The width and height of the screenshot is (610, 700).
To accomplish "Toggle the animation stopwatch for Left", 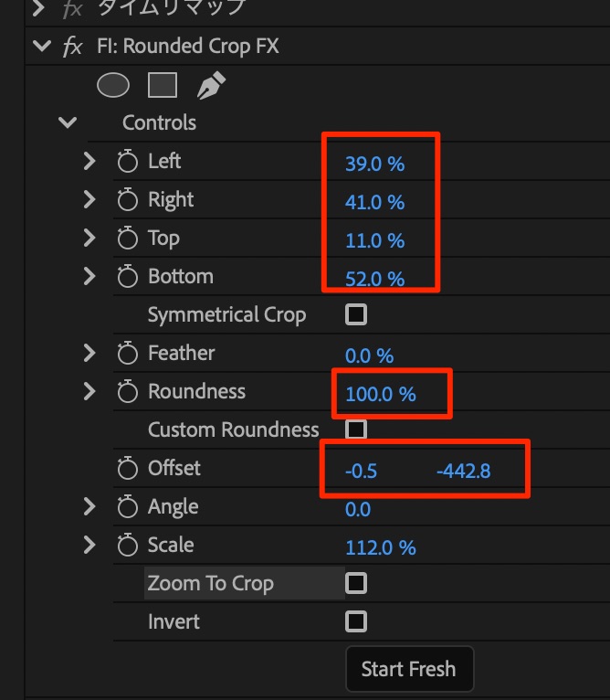I will (x=127, y=163).
